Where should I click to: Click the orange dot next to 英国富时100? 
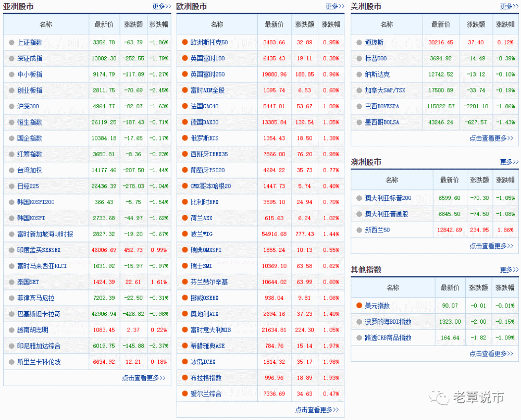pyautogui.click(x=185, y=58)
